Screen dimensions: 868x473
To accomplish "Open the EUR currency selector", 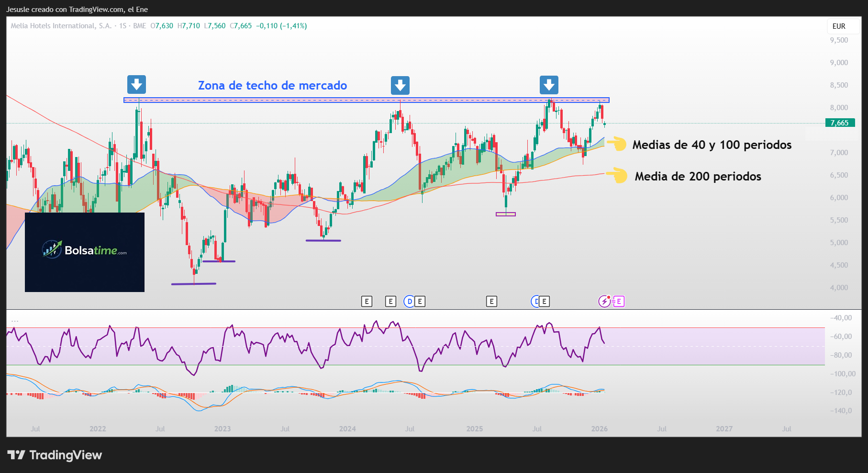I will [839, 26].
